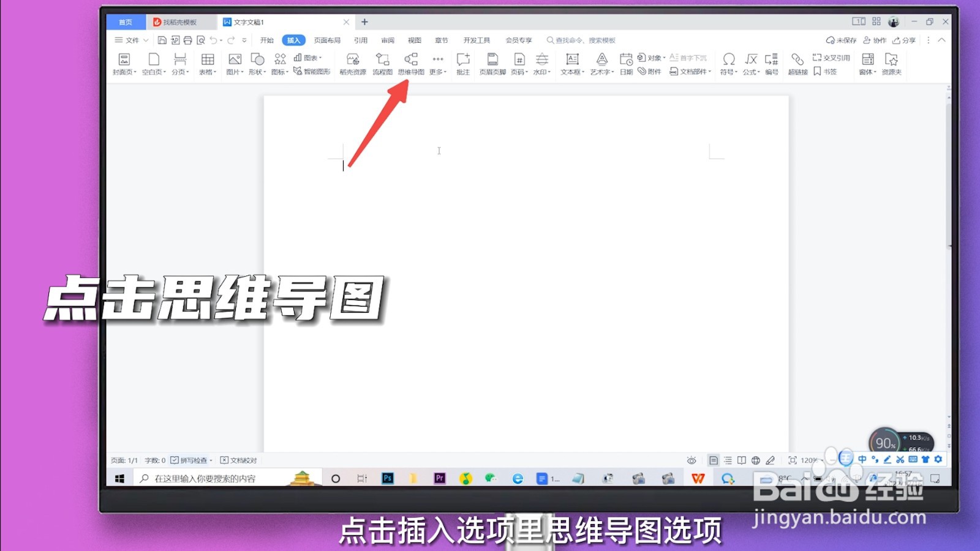
Task: Expand the 更多 more options menu
Action: tap(438, 64)
